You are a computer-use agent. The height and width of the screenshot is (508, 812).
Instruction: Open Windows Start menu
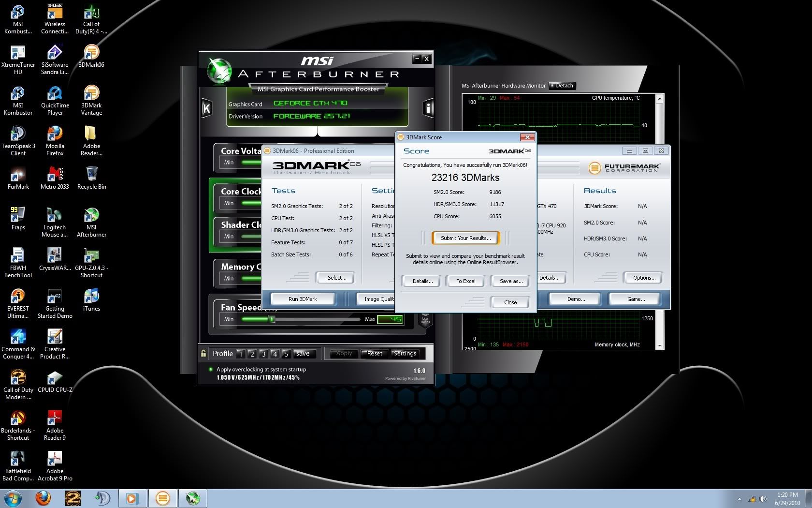13,498
